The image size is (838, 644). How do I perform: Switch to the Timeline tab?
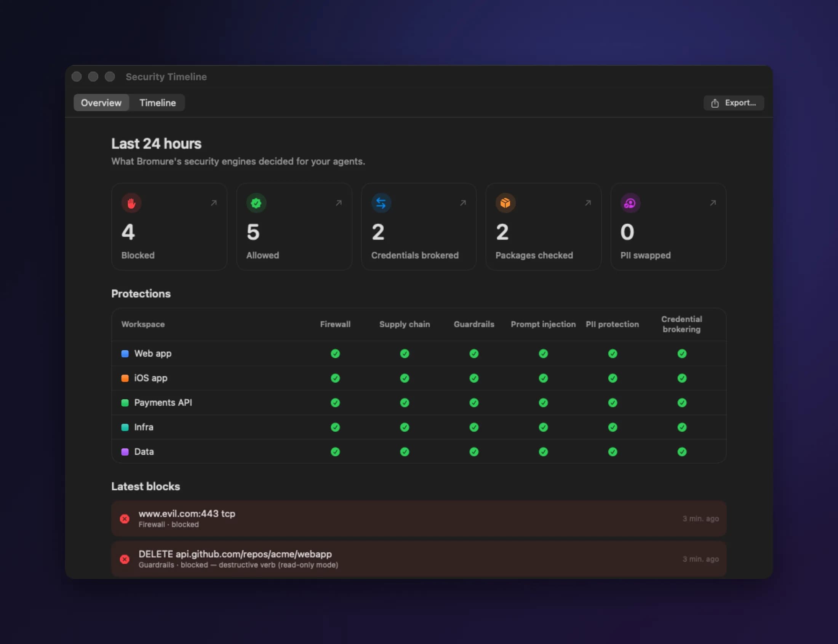click(x=158, y=103)
